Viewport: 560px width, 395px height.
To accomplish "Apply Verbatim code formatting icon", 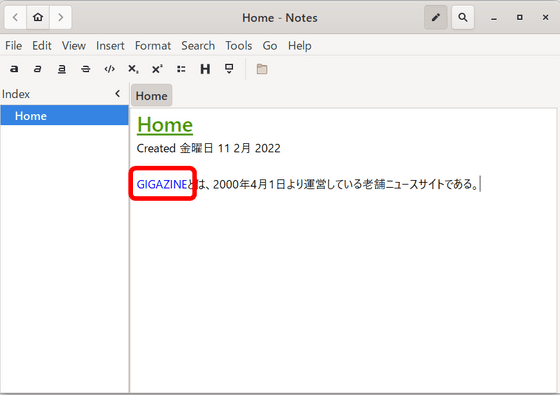I will click(x=109, y=69).
